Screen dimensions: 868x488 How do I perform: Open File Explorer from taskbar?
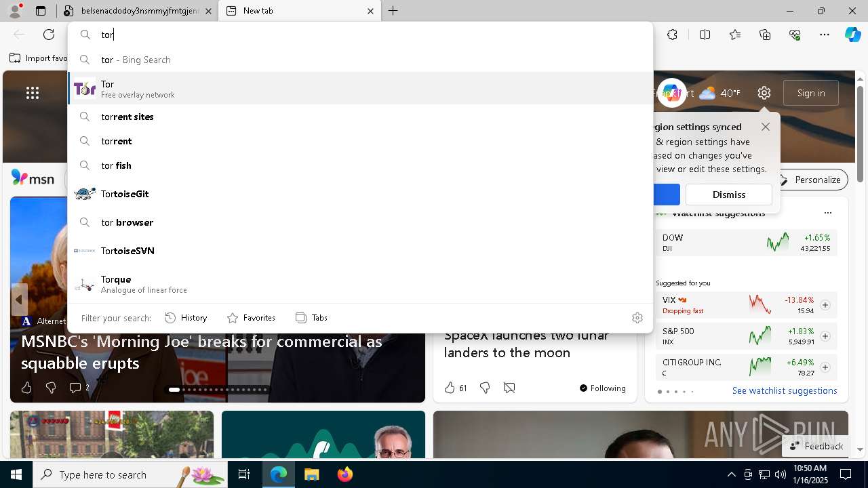tap(311, 474)
